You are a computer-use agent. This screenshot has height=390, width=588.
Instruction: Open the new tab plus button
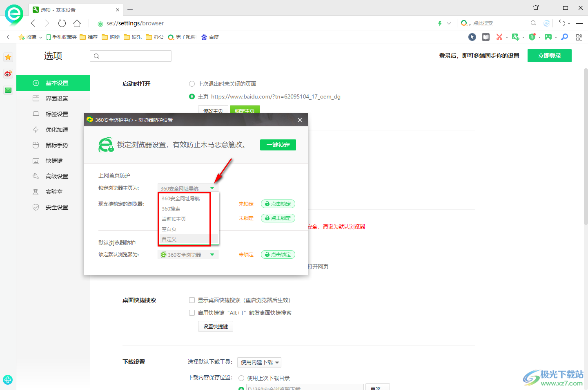pos(130,9)
